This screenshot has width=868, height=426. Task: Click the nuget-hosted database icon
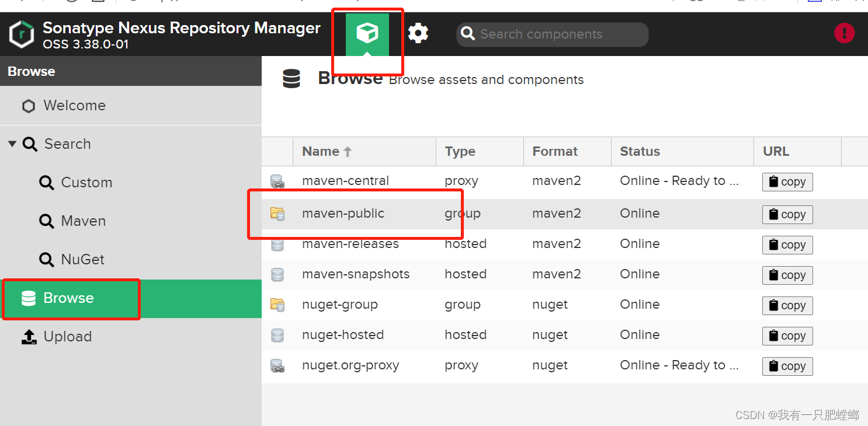click(277, 335)
